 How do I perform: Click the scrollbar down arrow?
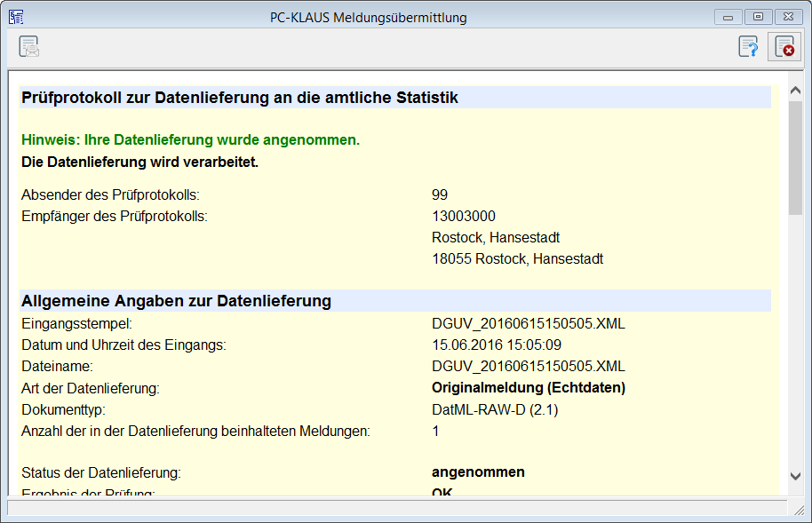795,477
